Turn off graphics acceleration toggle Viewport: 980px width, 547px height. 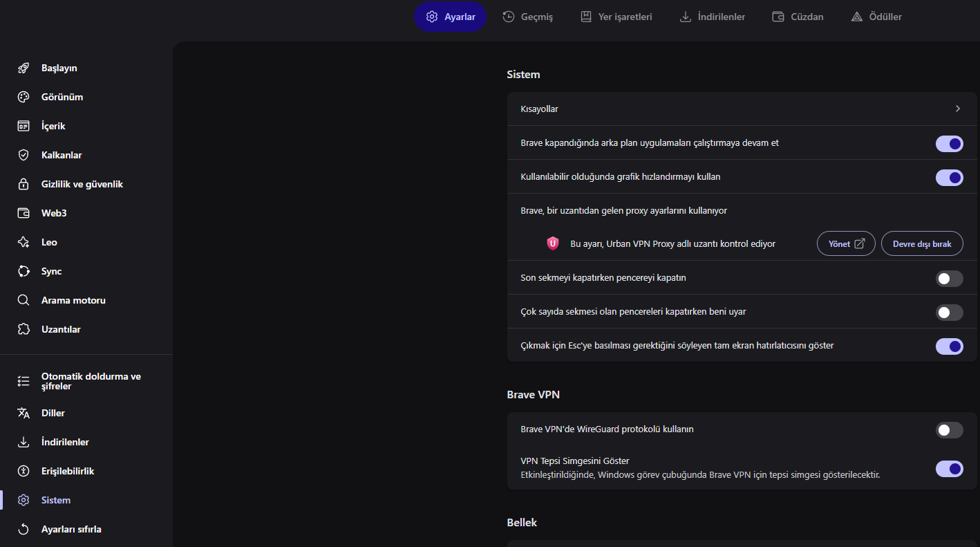[950, 177]
